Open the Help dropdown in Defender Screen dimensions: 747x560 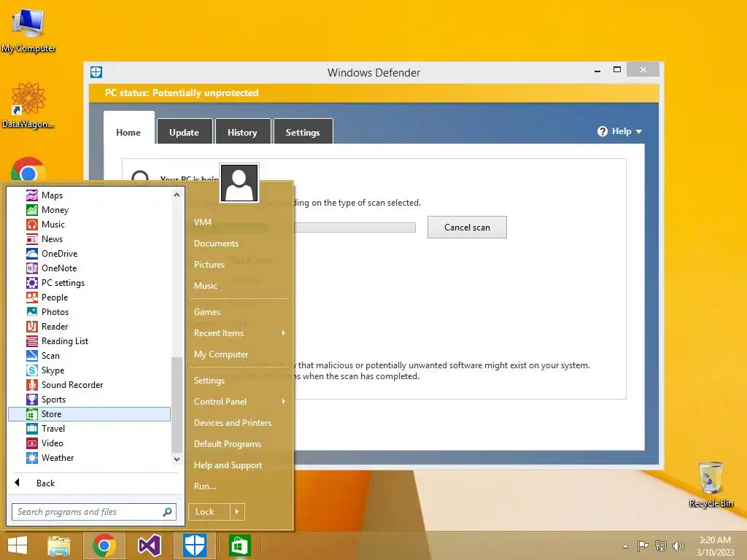[620, 131]
